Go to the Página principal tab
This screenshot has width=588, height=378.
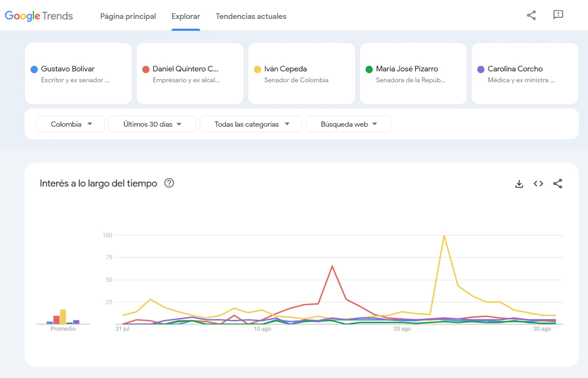click(x=128, y=16)
